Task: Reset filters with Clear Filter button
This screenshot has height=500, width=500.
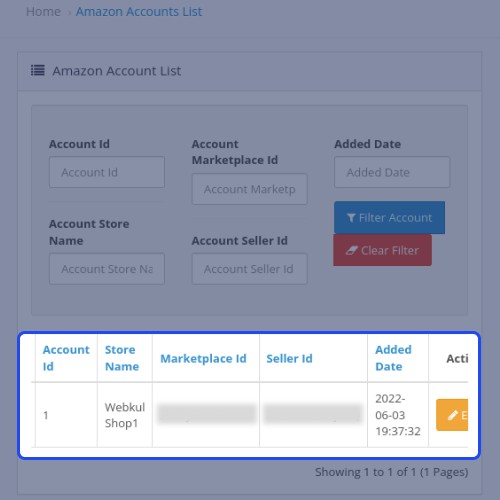Action: [x=382, y=250]
